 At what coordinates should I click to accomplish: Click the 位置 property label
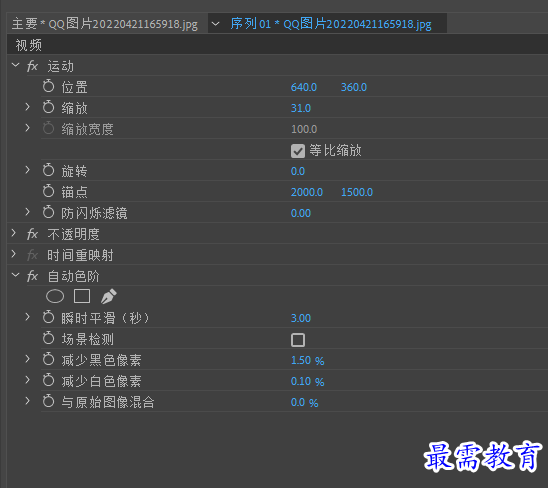pyautogui.click(x=74, y=87)
